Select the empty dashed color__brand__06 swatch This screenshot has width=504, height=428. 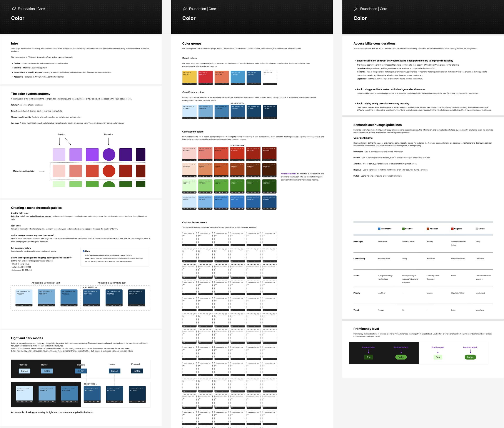270,78
